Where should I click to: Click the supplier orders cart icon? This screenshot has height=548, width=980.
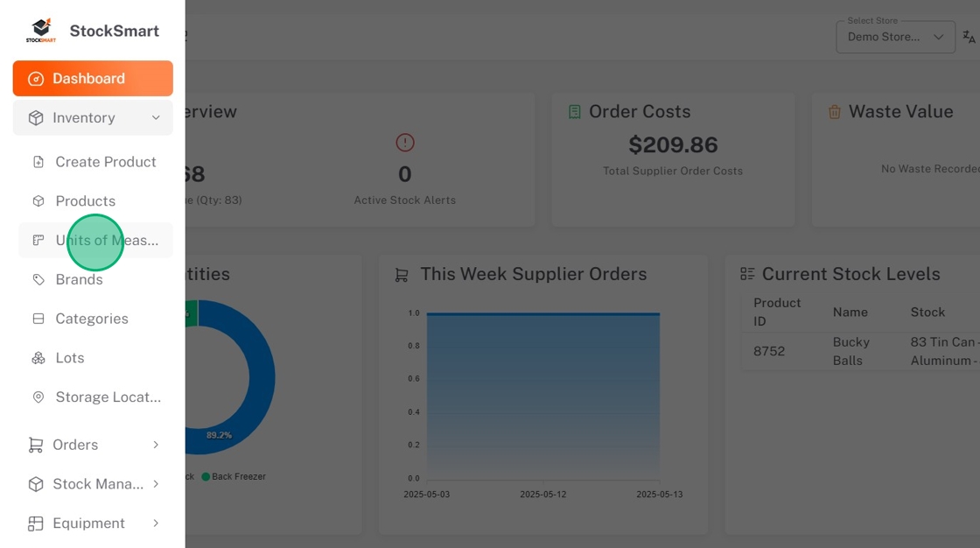coord(402,275)
